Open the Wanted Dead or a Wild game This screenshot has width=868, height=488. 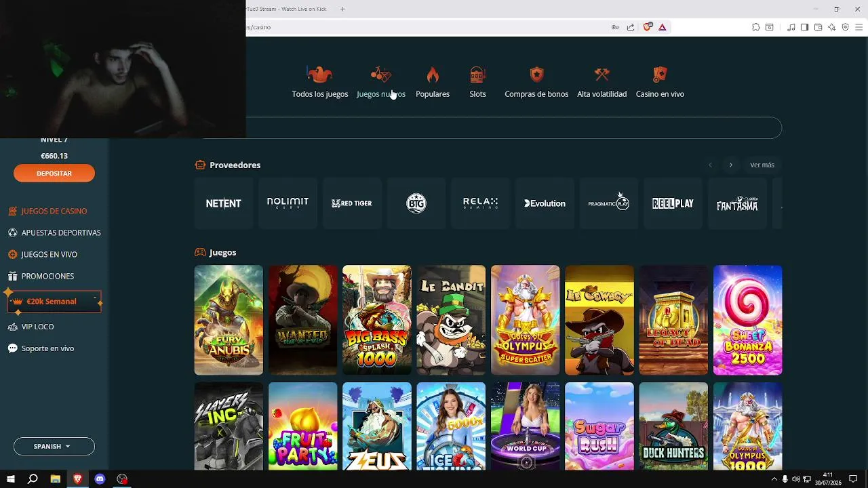[x=303, y=320]
